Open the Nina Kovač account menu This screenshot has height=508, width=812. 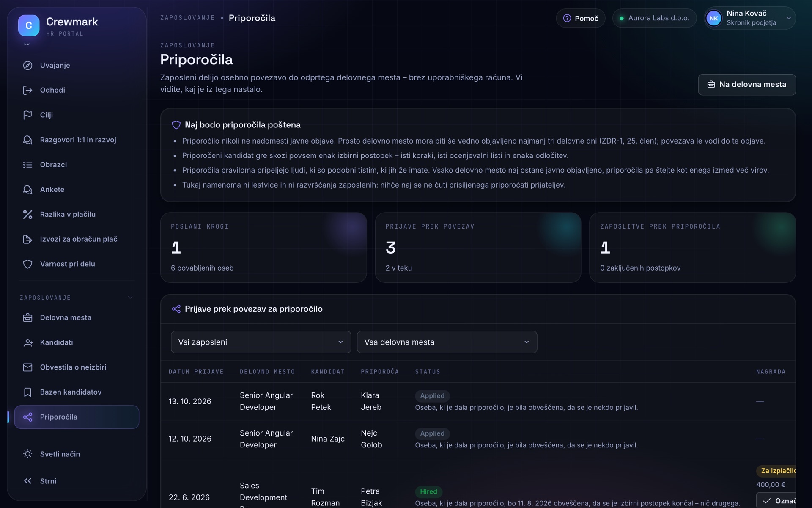click(x=750, y=18)
